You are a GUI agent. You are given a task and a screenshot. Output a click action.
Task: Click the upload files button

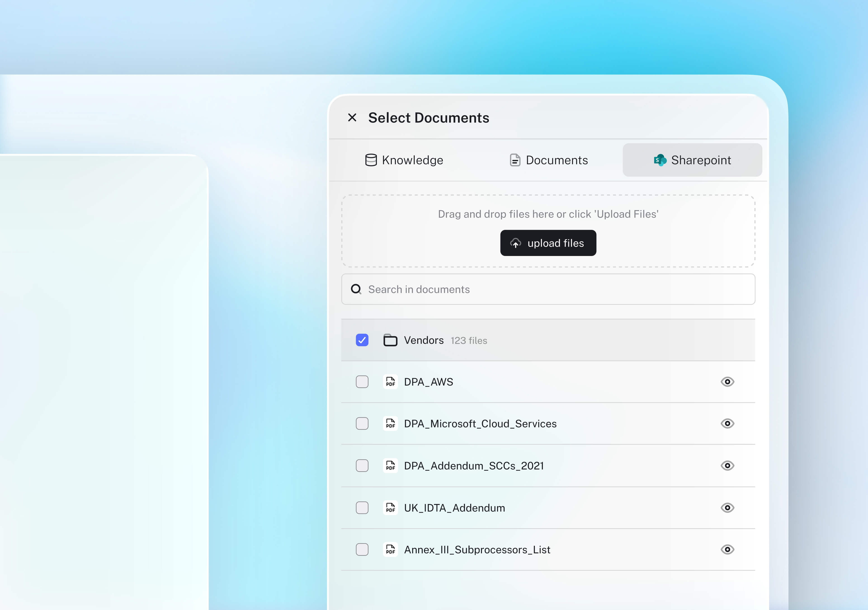tap(548, 243)
